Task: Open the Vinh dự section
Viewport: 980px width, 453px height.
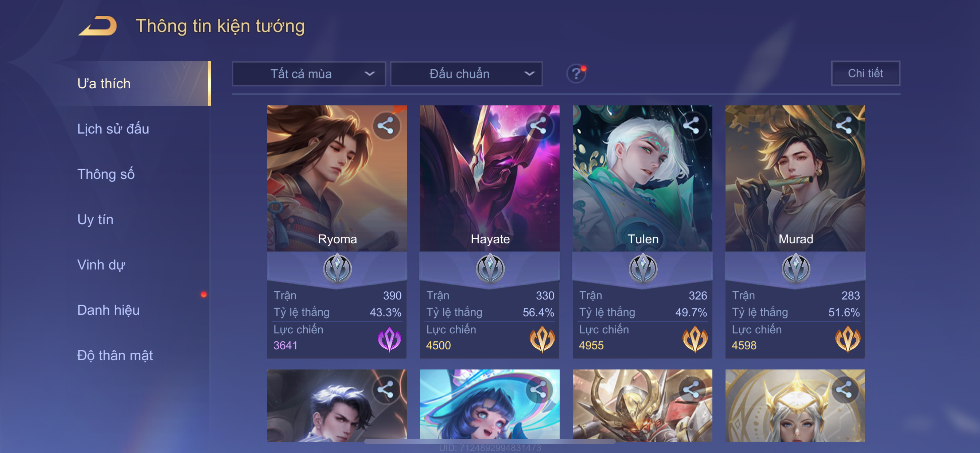Action: click(101, 264)
